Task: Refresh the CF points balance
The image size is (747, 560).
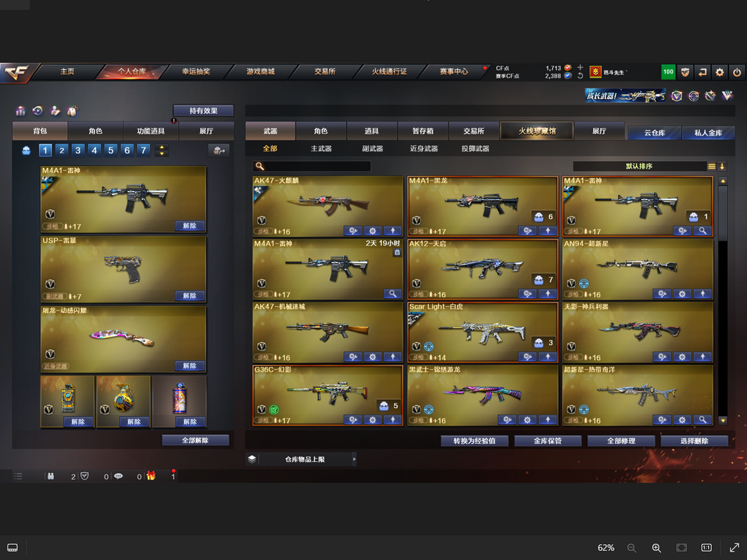Action: (580, 76)
